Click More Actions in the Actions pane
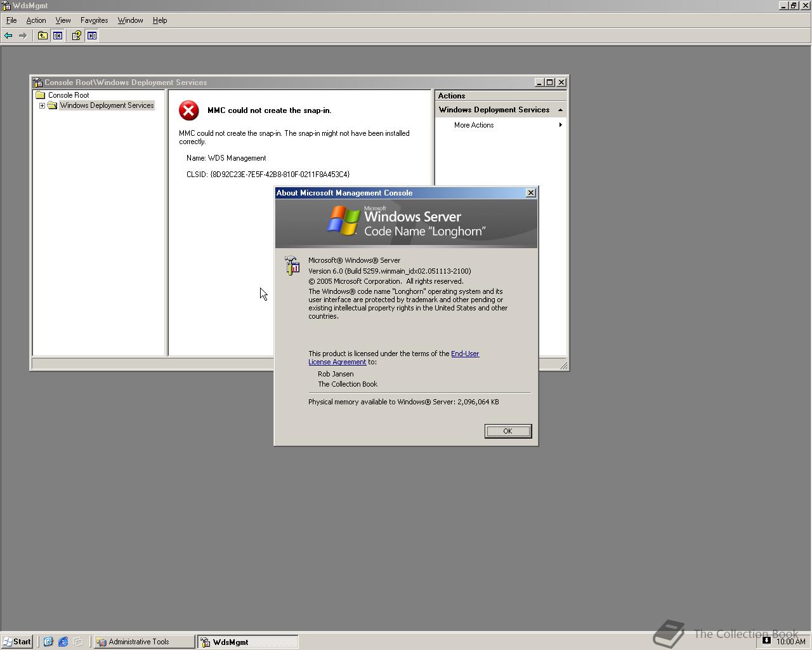 coord(474,125)
